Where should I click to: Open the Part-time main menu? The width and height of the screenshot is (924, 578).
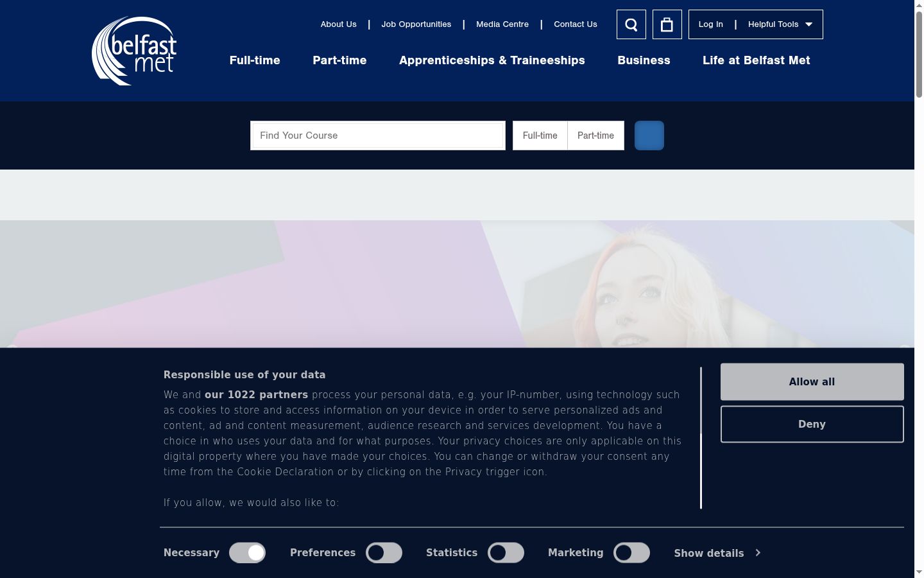pyautogui.click(x=339, y=60)
